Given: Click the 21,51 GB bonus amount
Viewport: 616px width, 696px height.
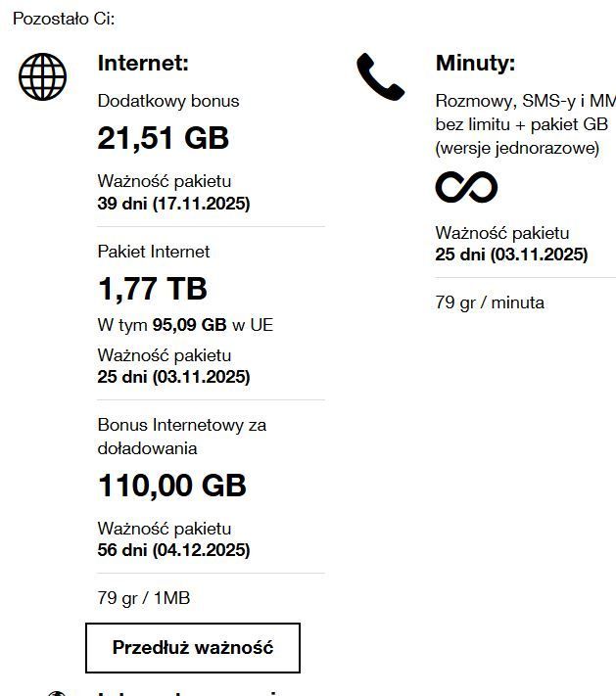Looking at the screenshot, I should point(164,139).
